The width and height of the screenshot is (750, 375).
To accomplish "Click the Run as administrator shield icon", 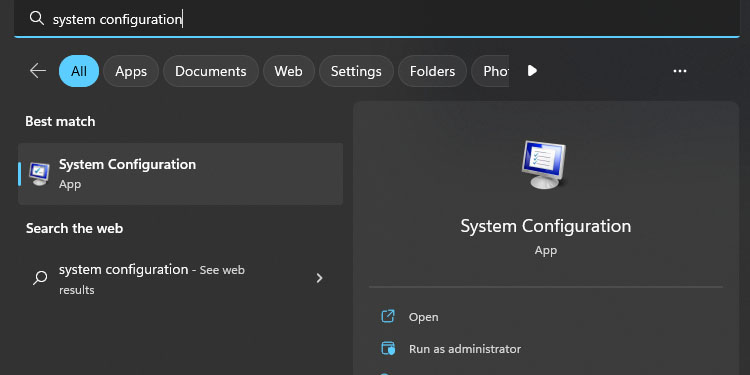I will coord(388,348).
